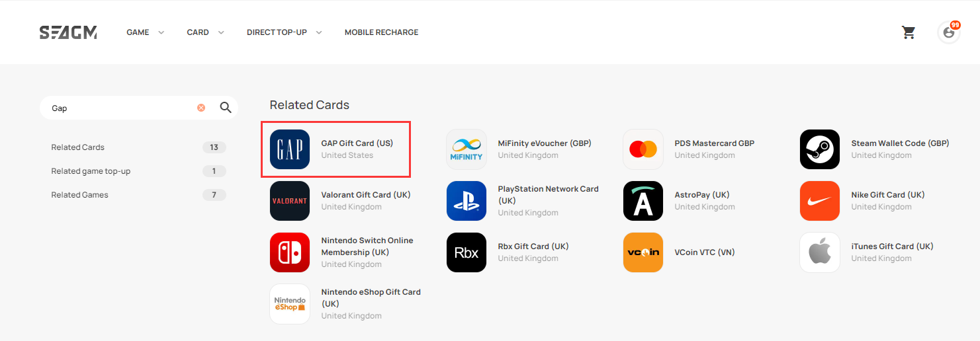Submit search with the magnifier icon

226,108
